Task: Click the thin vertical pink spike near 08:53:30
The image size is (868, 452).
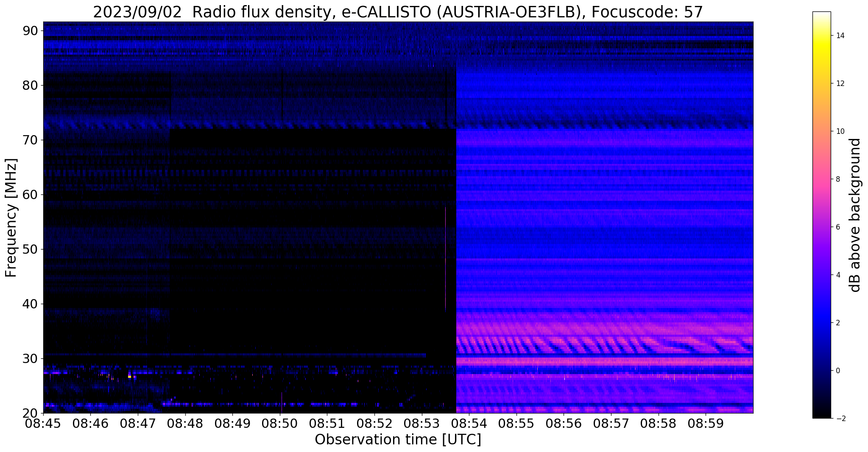Action: tap(445, 259)
